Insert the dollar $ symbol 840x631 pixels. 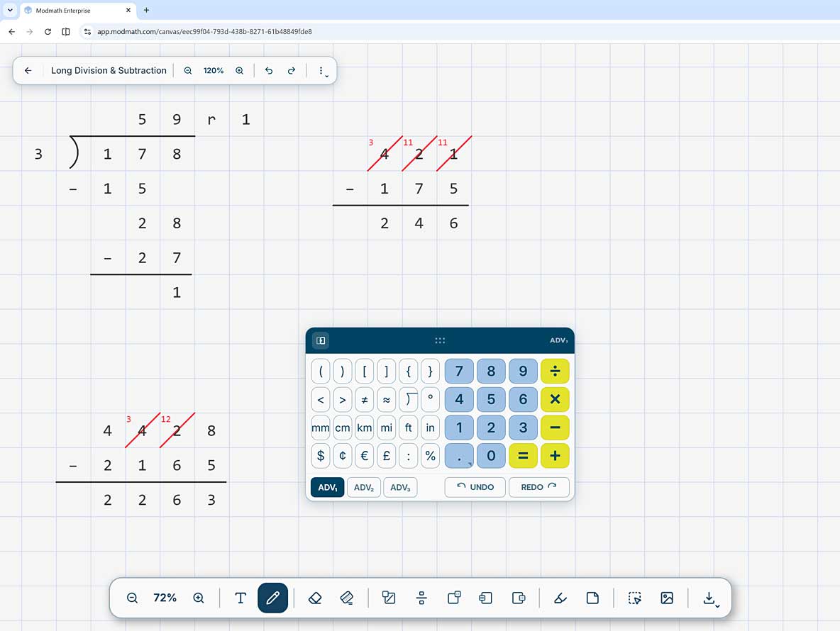[x=321, y=455]
